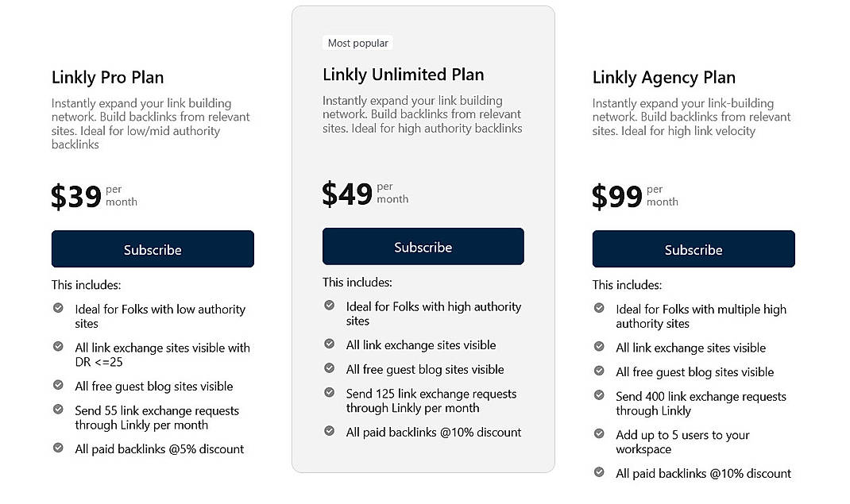Select the 'Most popular' badge

[357, 42]
